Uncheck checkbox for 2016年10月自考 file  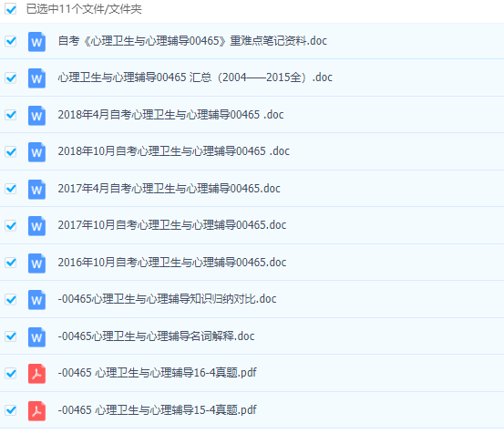[11, 263]
